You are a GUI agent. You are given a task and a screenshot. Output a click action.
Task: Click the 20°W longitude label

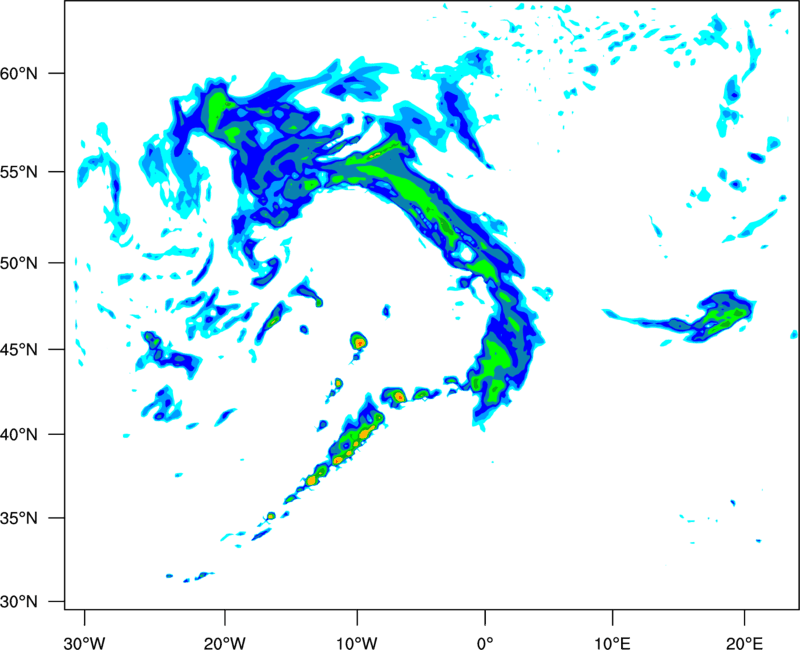pyautogui.click(x=225, y=643)
